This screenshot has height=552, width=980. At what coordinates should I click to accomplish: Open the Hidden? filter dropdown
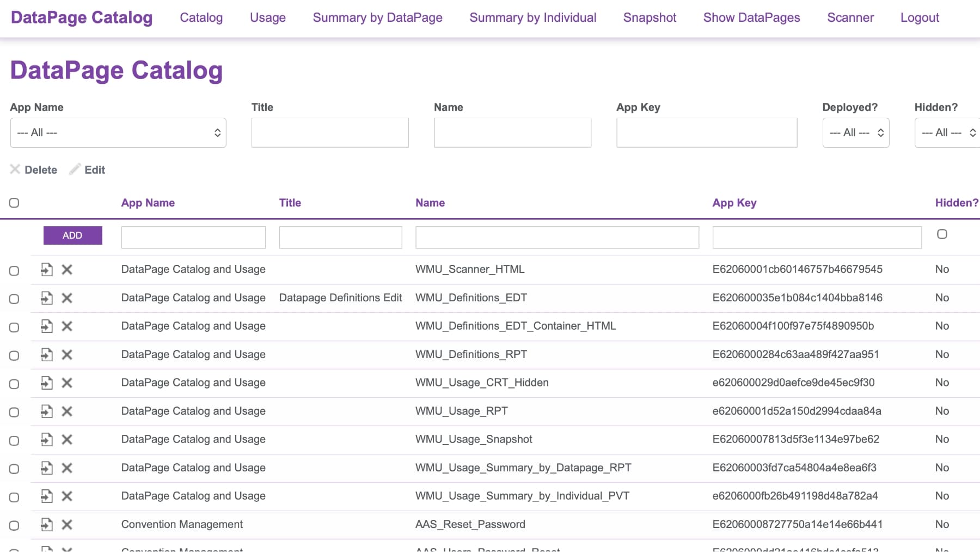[947, 132]
